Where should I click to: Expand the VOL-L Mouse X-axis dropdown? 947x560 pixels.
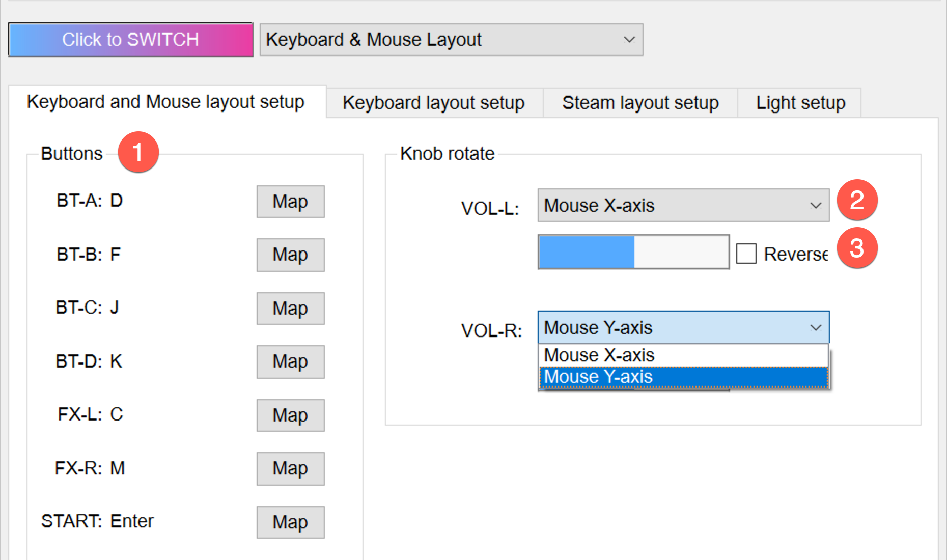tap(683, 206)
